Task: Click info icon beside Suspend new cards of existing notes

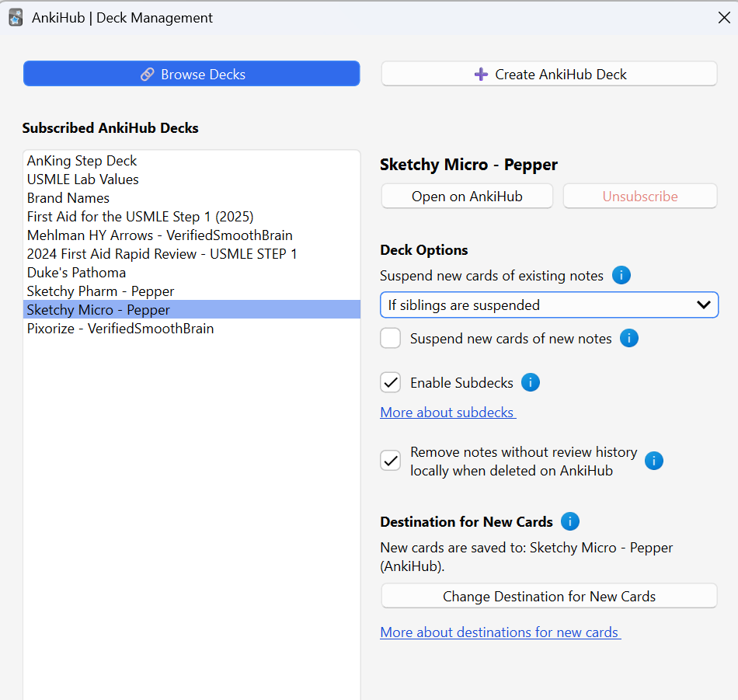Action: pyautogui.click(x=621, y=275)
